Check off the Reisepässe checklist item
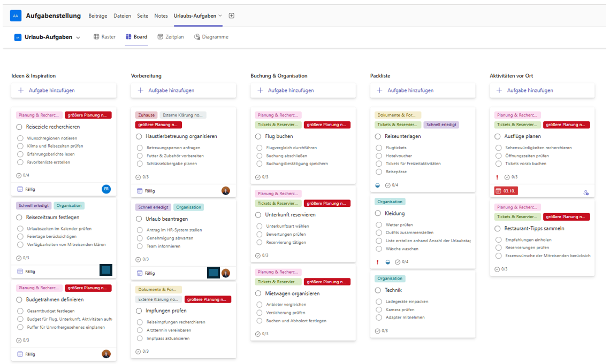The width and height of the screenshot is (610, 364). (x=379, y=172)
